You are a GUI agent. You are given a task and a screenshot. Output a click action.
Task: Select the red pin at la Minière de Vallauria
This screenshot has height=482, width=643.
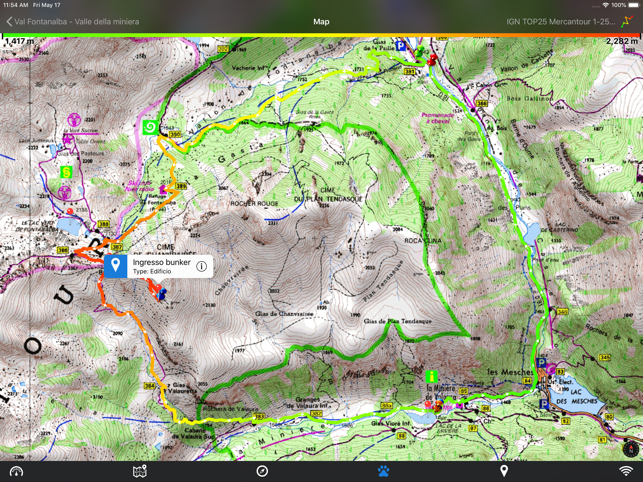click(x=428, y=405)
